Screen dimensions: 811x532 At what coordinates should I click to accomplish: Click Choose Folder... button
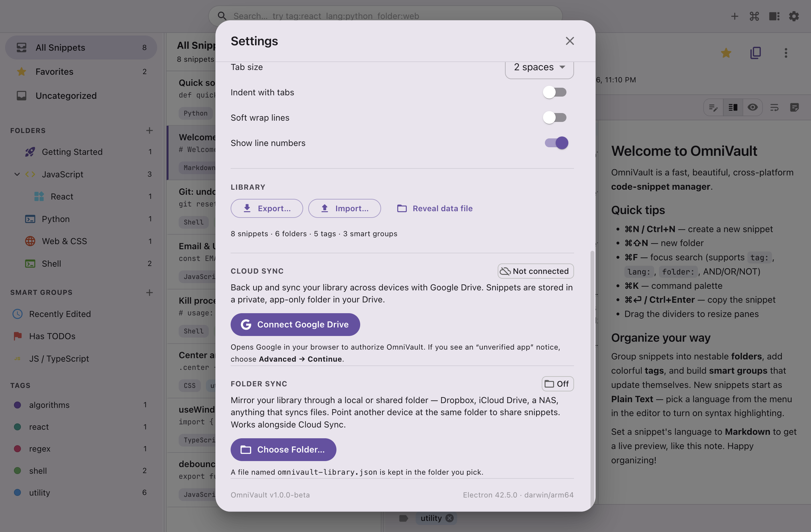click(283, 450)
